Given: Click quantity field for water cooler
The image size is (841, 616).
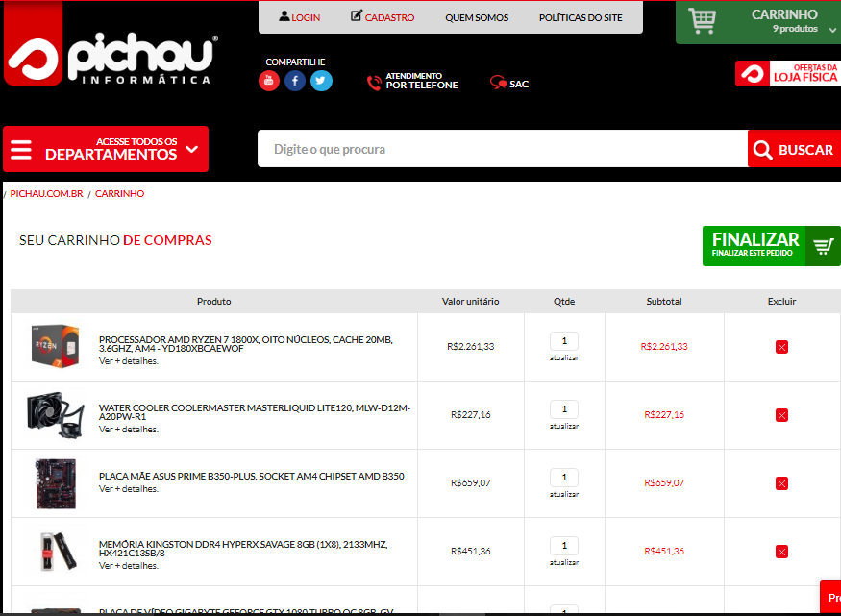Looking at the screenshot, I should click(x=563, y=409).
